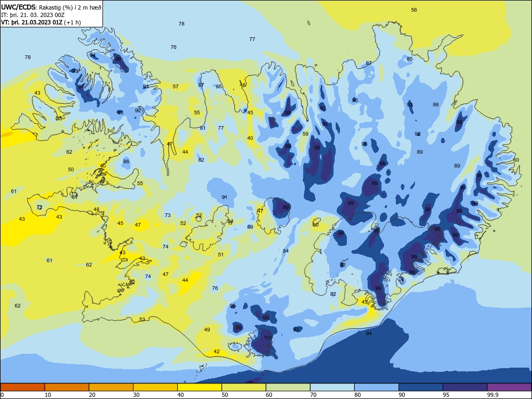Pick the 50–60 yellow-green legend swatch
Image resolution: width=532 pixels, height=399 pixels.
244,387
